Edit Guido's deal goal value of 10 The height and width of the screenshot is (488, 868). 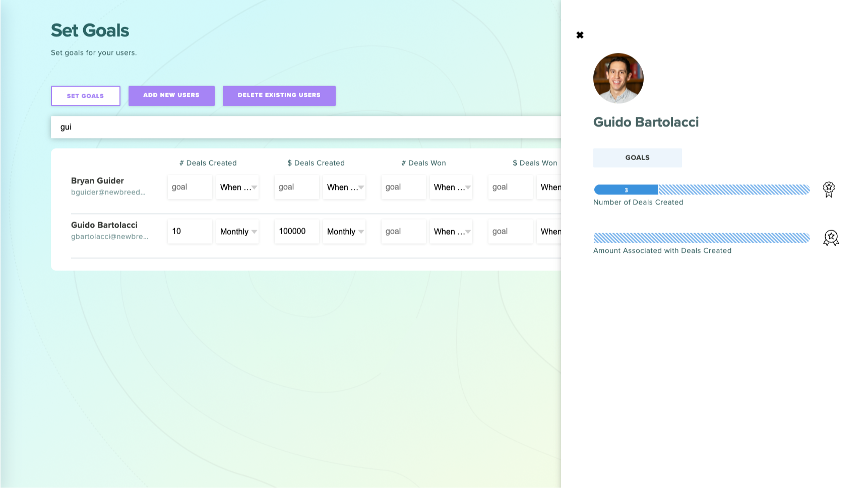[x=190, y=231]
